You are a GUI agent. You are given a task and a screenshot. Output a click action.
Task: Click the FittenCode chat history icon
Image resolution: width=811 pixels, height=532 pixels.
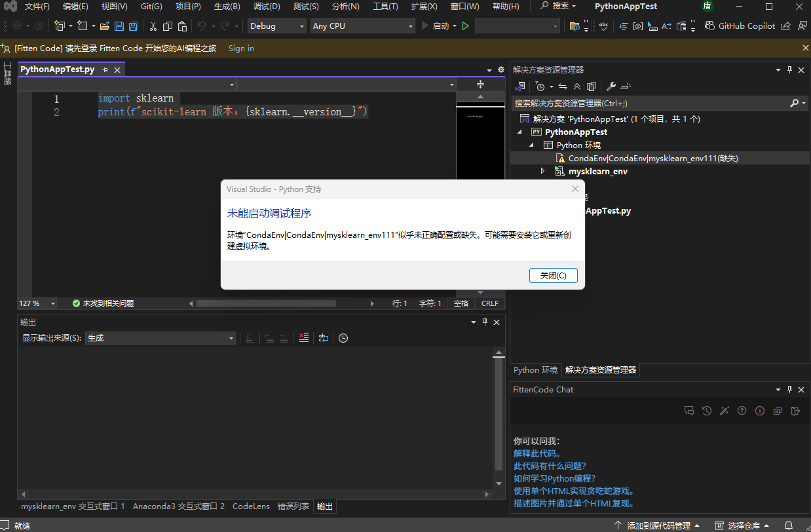click(x=707, y=411)
